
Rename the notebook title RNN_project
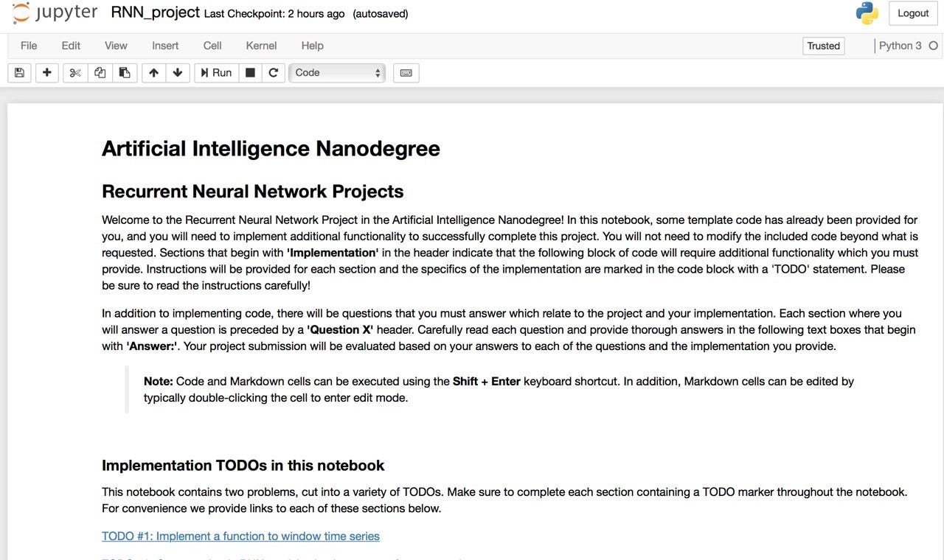[x=155, y=12]
